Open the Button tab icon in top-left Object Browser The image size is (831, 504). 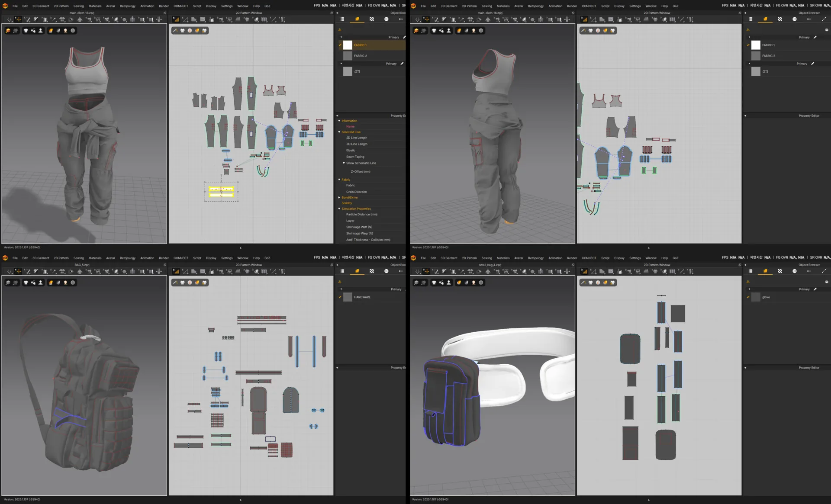click(x=387, y=19)
